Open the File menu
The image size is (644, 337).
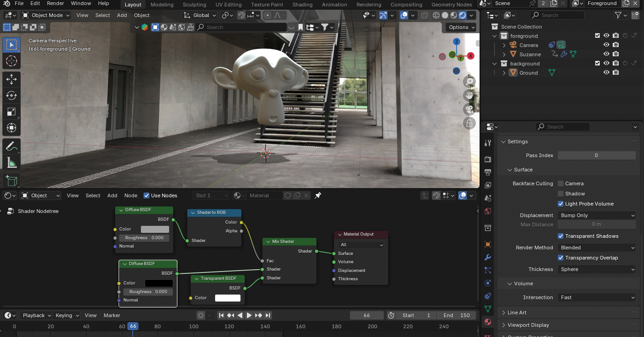coord(19,3)
